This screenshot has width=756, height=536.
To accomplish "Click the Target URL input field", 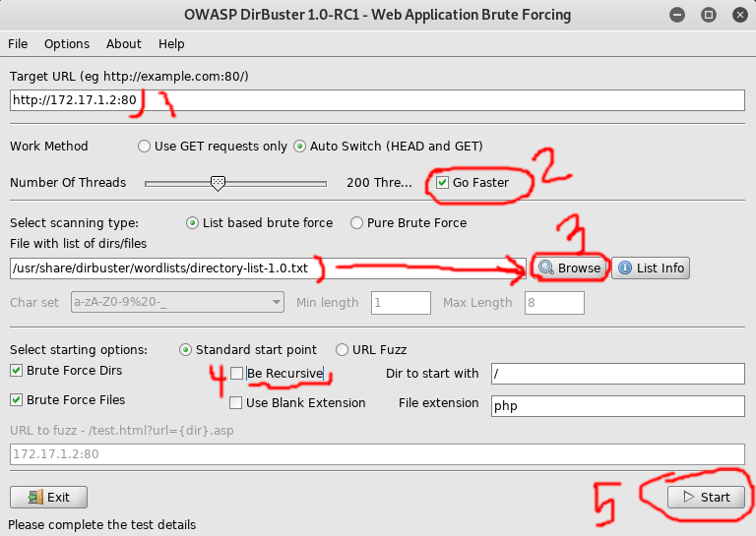I will pos(377,100).
